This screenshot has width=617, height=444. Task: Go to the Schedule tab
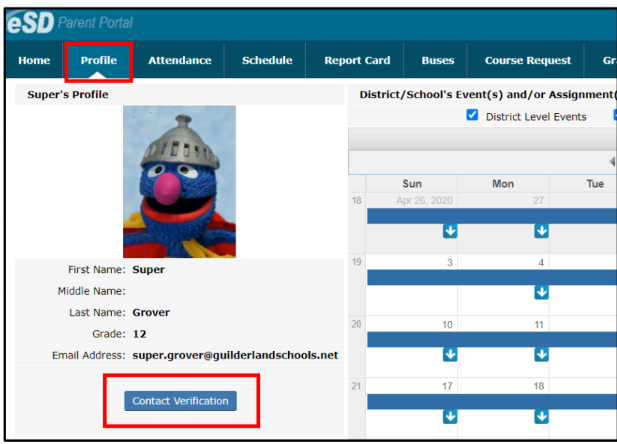click(267, 60)
